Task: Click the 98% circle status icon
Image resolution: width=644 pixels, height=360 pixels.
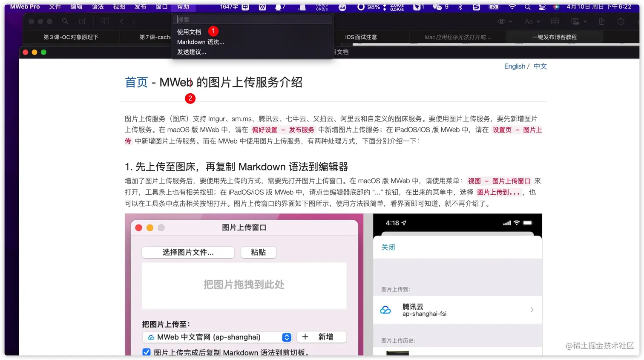Action: pos(368,7)
